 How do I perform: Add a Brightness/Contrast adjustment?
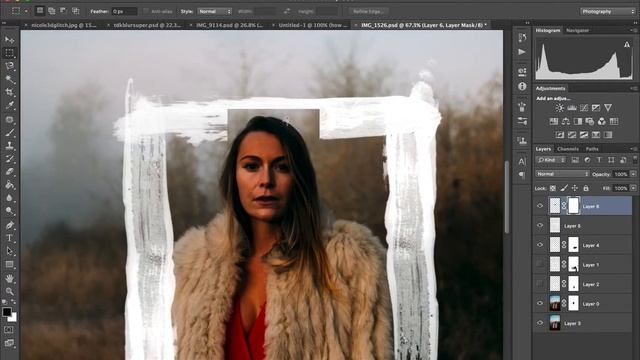coord(560,108)
